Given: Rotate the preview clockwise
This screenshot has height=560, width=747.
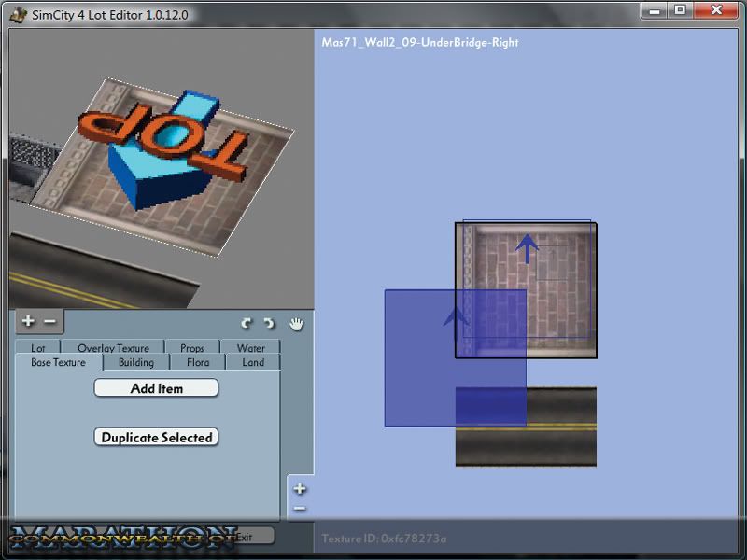Looking at the screenshot, I should pos(269,324).
